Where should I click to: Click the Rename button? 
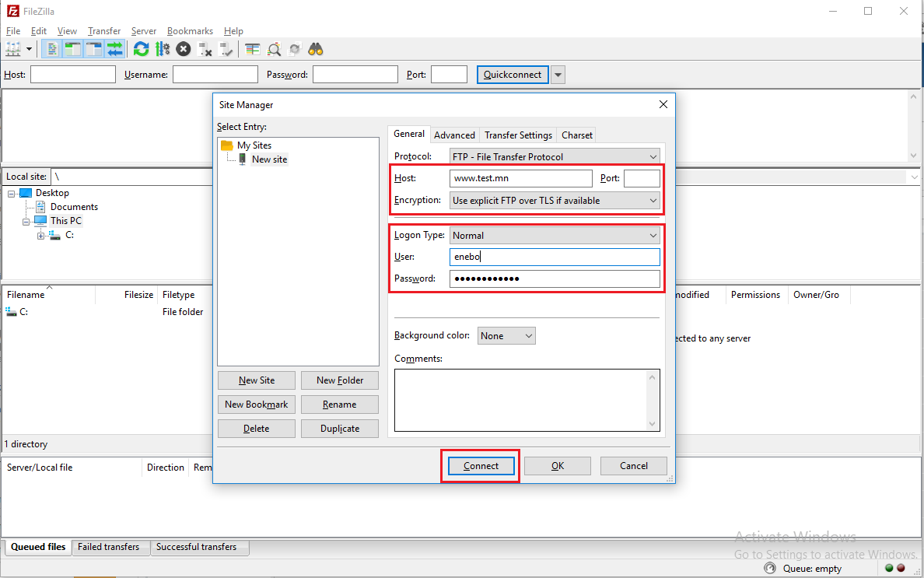340,405
